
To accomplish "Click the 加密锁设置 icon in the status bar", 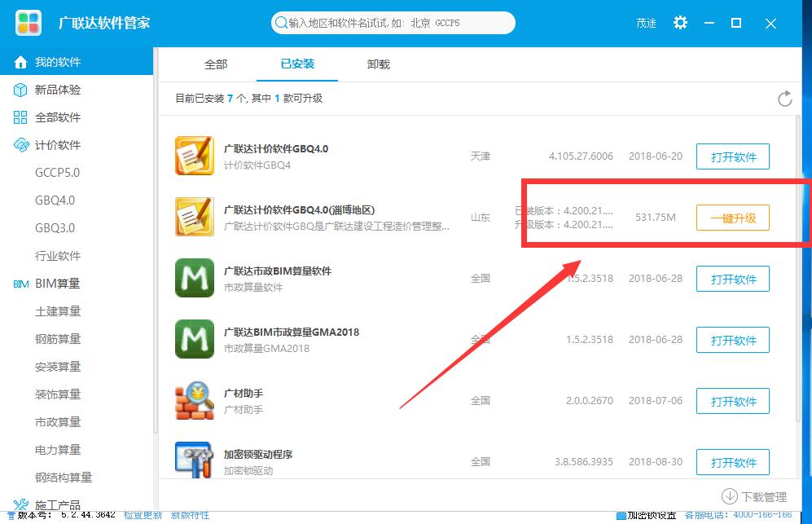I will (621, 516).
